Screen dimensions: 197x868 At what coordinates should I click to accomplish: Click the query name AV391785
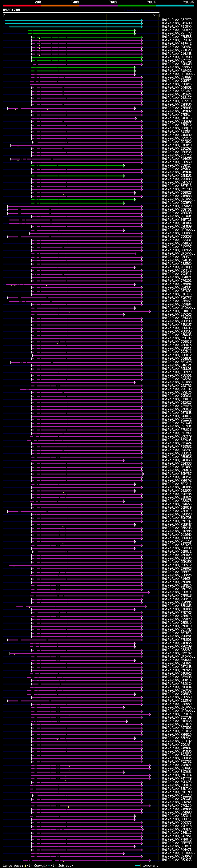11,10
